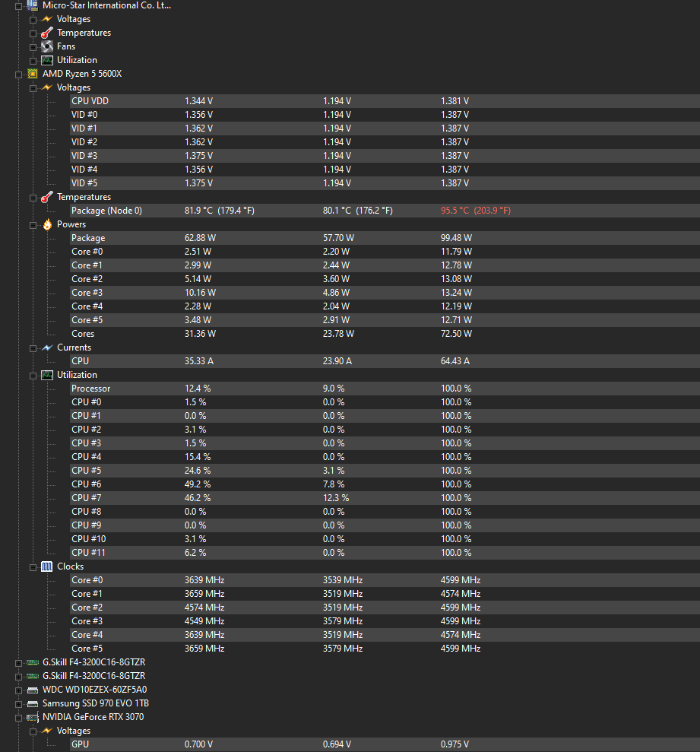Expand the Samsung SSD 970 EVO 1TB node
The height and width of the screenshot is (752, 700).
[x=19, y=704]
